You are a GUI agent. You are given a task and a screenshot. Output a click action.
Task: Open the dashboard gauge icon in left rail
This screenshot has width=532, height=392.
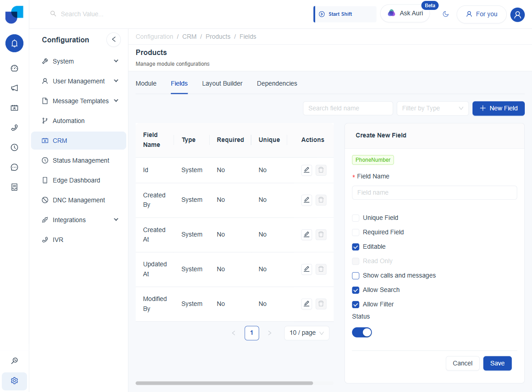point(14,68)
